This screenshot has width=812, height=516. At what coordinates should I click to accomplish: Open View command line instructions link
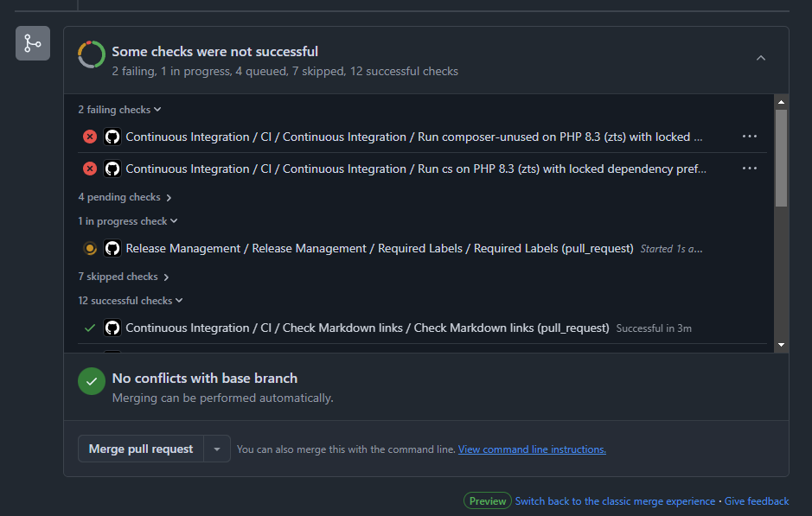point(532,449)
